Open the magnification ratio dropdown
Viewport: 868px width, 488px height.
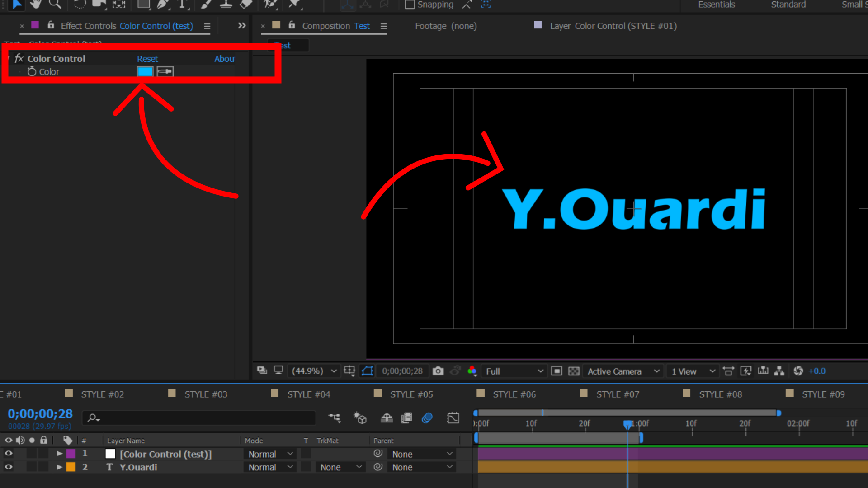click(x=314, y=371)
